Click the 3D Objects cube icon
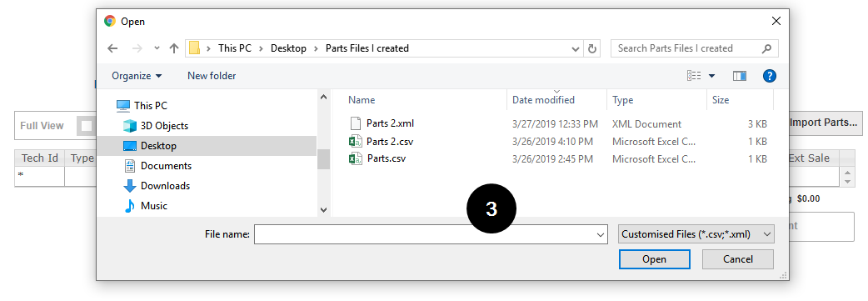868x301 pixels. pos(130,126)
